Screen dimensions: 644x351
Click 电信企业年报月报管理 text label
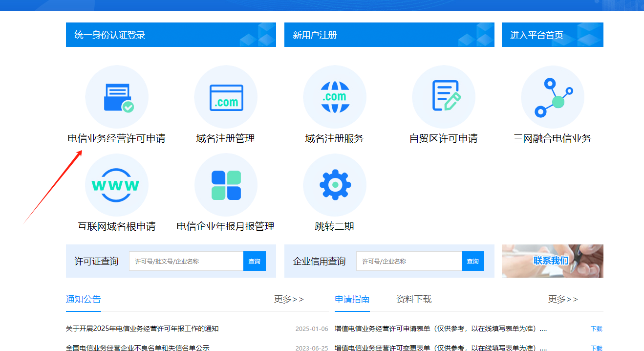tap(226, 227)
